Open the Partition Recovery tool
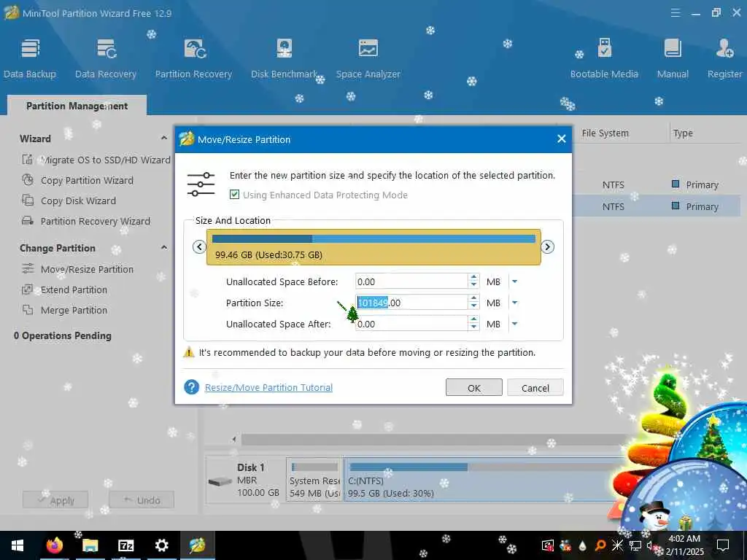 tap(193, 58)
